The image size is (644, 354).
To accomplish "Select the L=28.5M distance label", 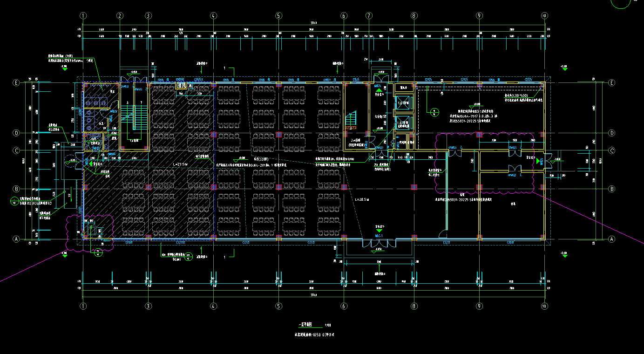I will coord(361,199).
